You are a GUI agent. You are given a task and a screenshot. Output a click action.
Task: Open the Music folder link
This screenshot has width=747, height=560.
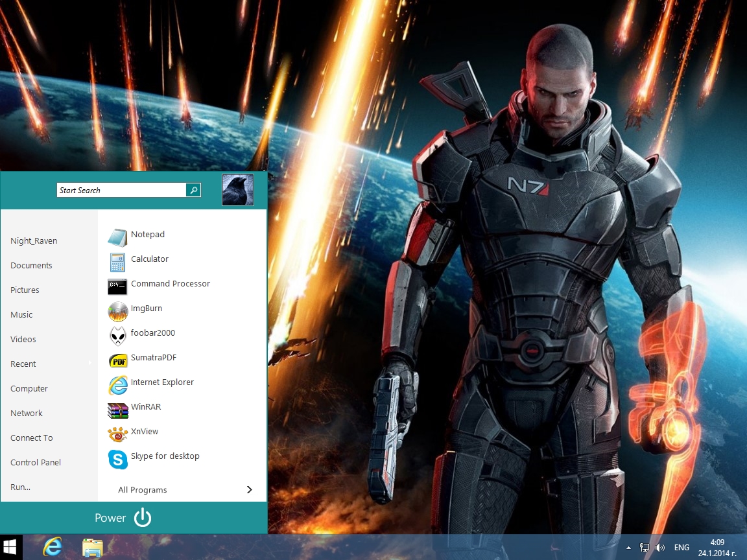tap(21, 315)
